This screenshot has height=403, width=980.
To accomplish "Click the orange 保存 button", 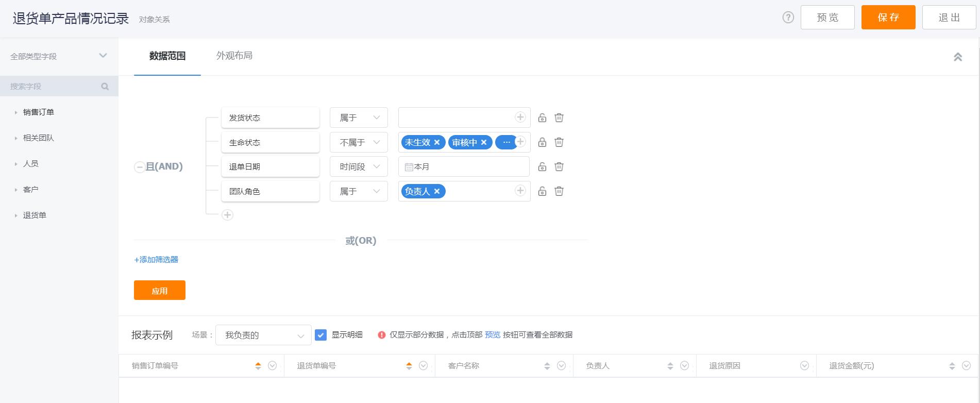I will [x=888, y=18].
